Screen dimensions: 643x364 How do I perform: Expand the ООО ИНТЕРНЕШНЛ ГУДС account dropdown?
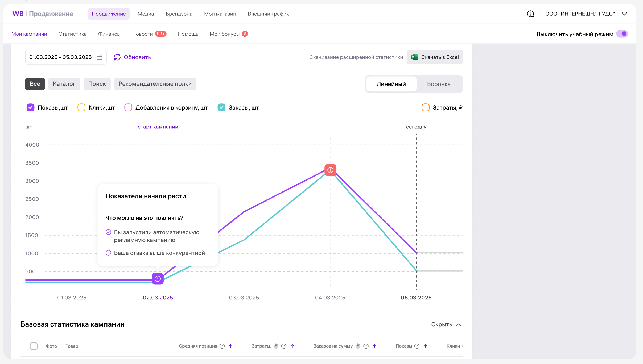coord(624,14)
